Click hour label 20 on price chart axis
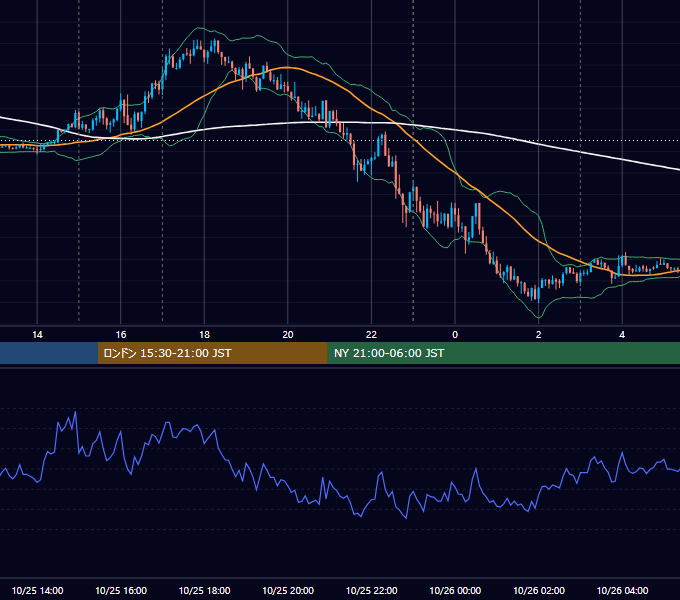Screen dimensions: 680x600 click(288, 335)
